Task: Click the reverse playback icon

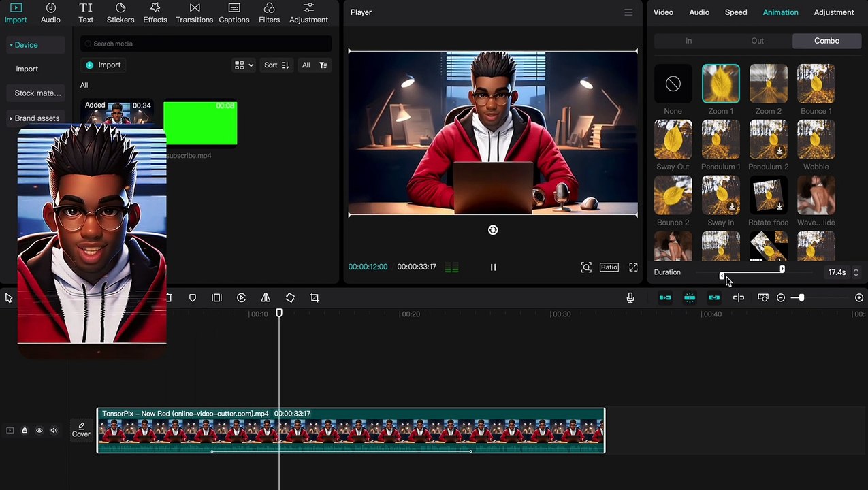Action: 242,298
